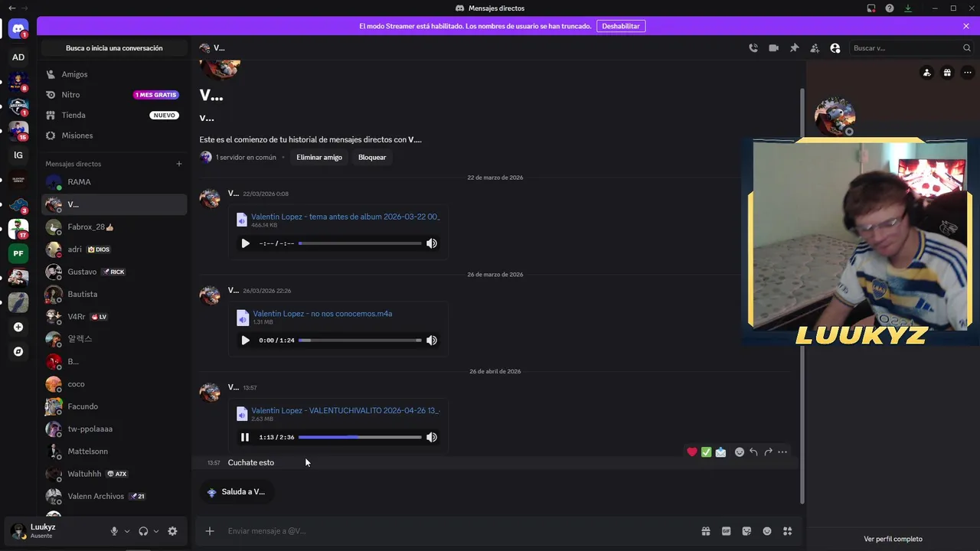Open Discord help in the title bar

tap(890, 8)
